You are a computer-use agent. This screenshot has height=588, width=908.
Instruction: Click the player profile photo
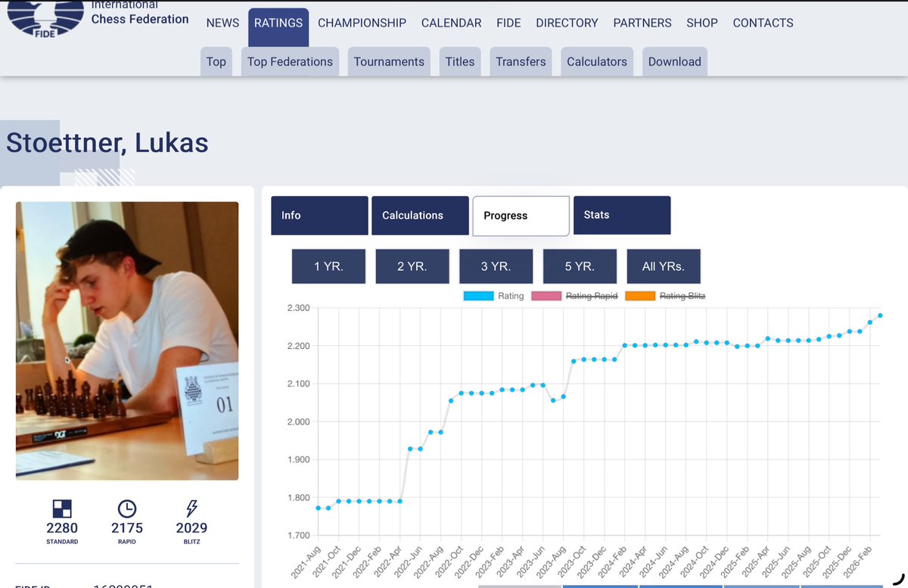click(x=127, y=341)
